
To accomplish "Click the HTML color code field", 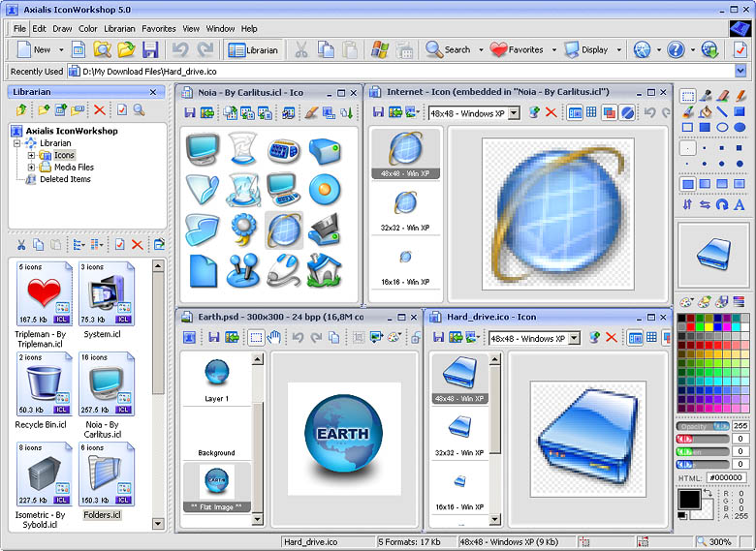I will coord(727,477).
